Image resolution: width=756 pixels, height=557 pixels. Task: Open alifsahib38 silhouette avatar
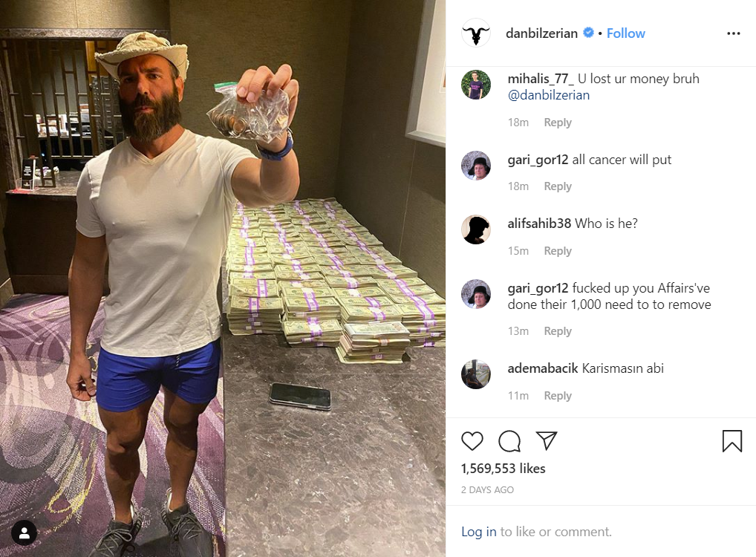coord(476,229)
